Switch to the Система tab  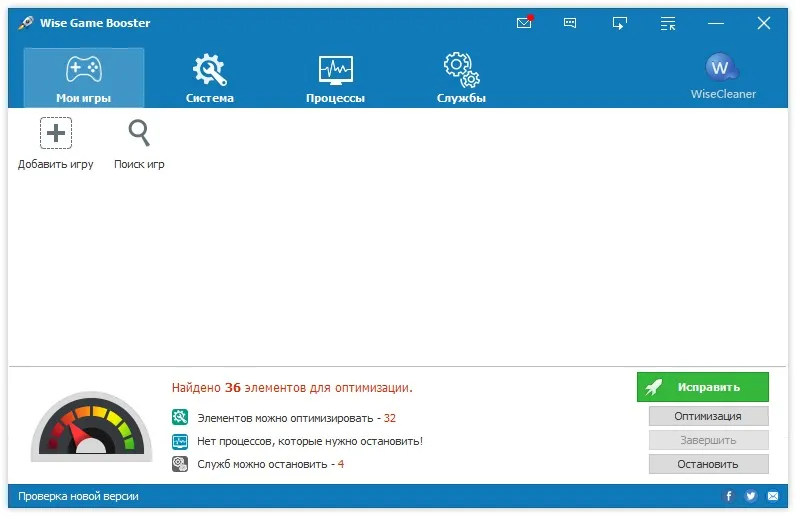210,78
